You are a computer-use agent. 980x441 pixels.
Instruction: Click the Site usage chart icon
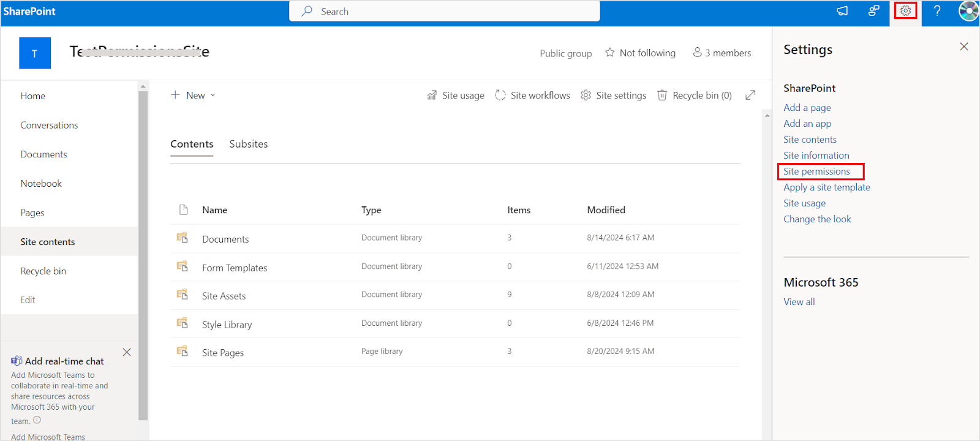pyautogui.click(x=432, y=96)
